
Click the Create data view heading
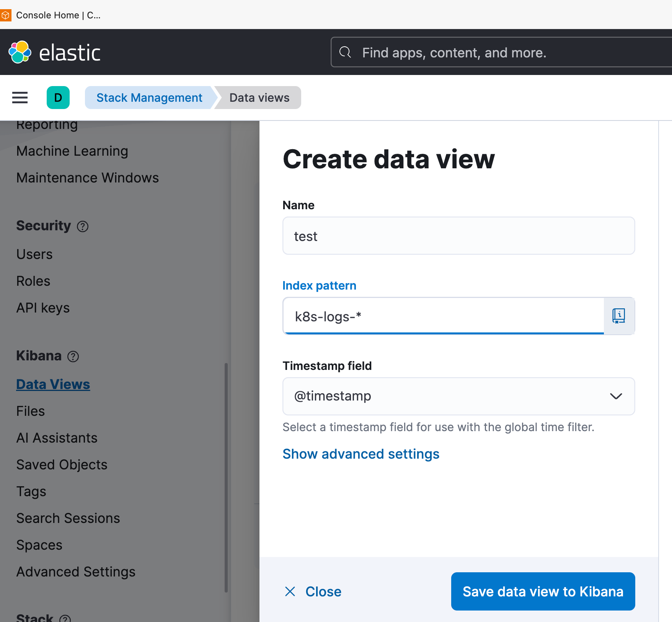click(x=389, y=159)
